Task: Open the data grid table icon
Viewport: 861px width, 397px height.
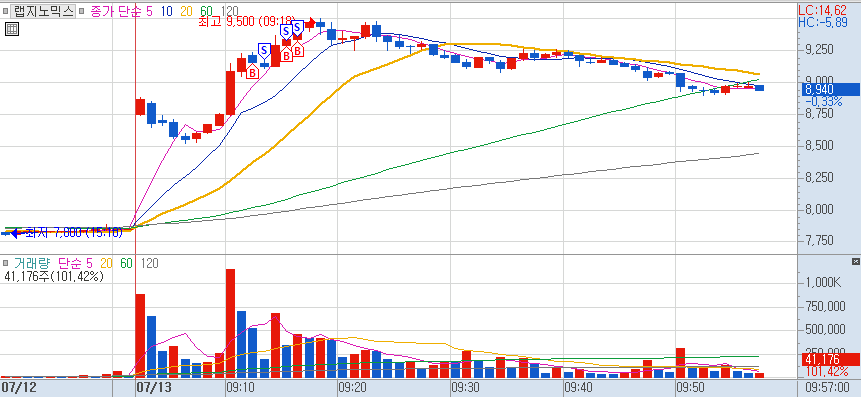Action: pos(12,29)
